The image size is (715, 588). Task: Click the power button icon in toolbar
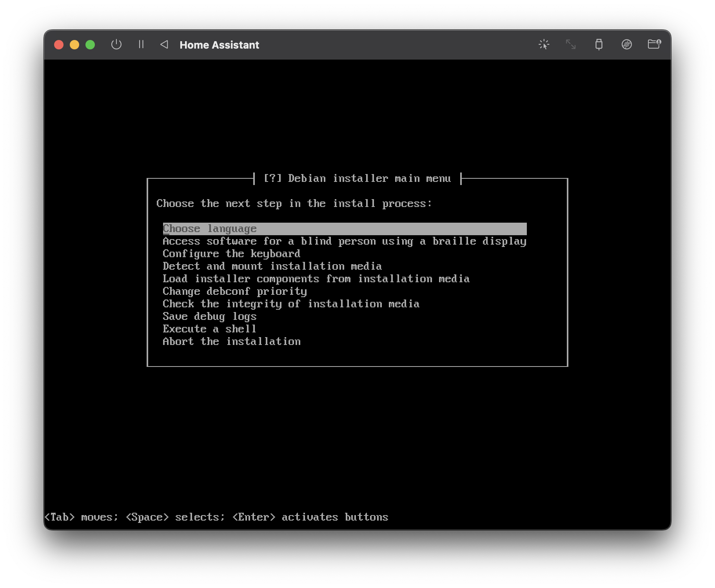point(116,45)
